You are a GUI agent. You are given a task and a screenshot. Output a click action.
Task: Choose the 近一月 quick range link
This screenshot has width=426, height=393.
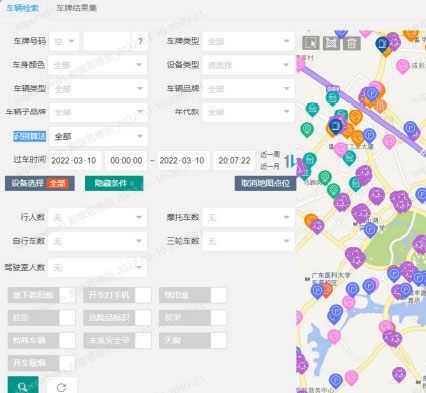pos(270,166)
